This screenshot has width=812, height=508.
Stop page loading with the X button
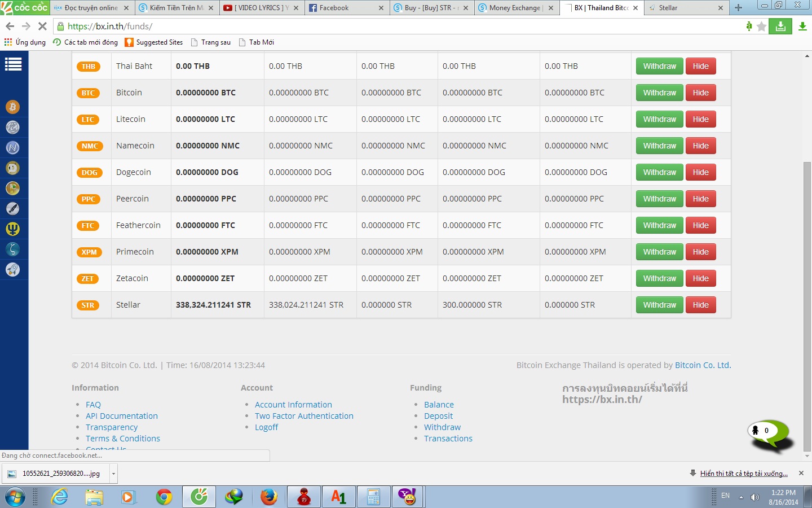(x=42, y=26)
